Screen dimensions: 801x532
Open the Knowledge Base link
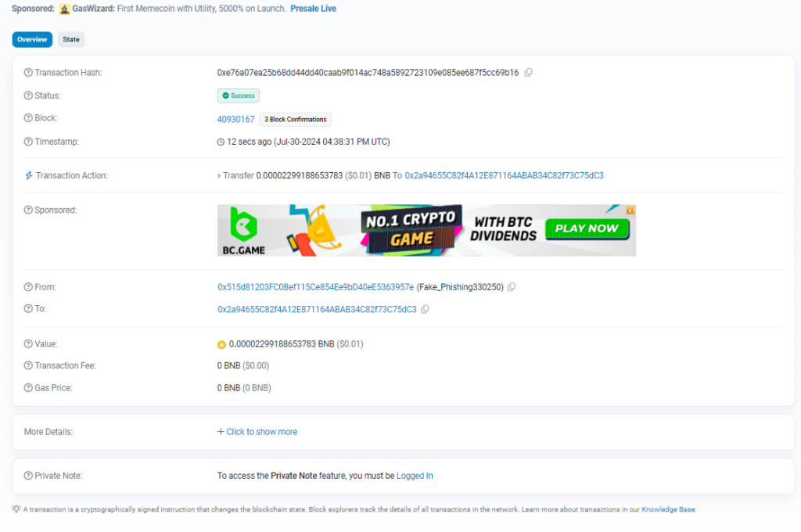point(668,509)
